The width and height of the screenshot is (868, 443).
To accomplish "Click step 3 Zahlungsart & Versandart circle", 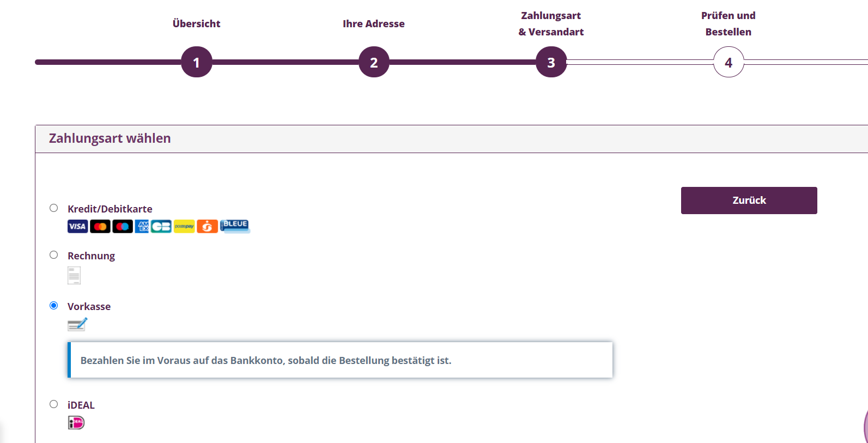I will [551, 62].
